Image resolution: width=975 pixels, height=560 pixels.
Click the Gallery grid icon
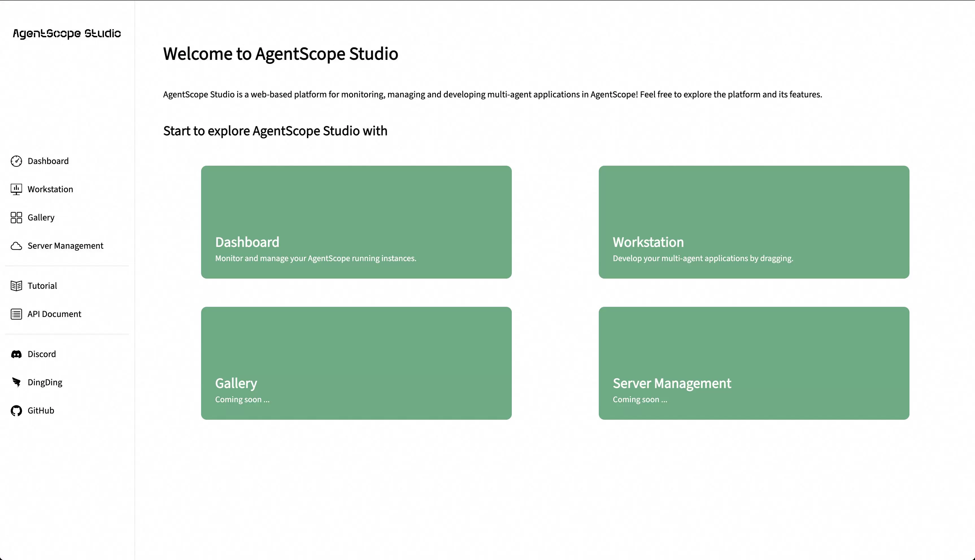point(16,218)
